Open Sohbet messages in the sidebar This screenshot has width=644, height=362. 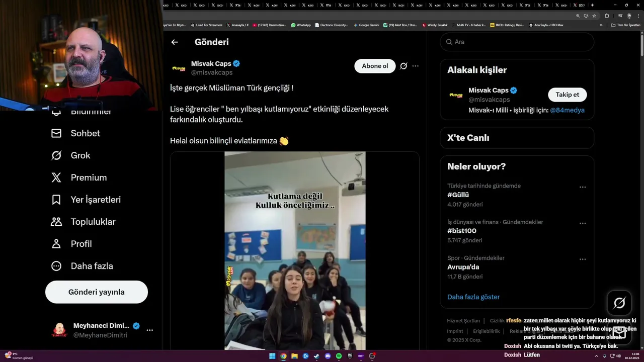76,133
